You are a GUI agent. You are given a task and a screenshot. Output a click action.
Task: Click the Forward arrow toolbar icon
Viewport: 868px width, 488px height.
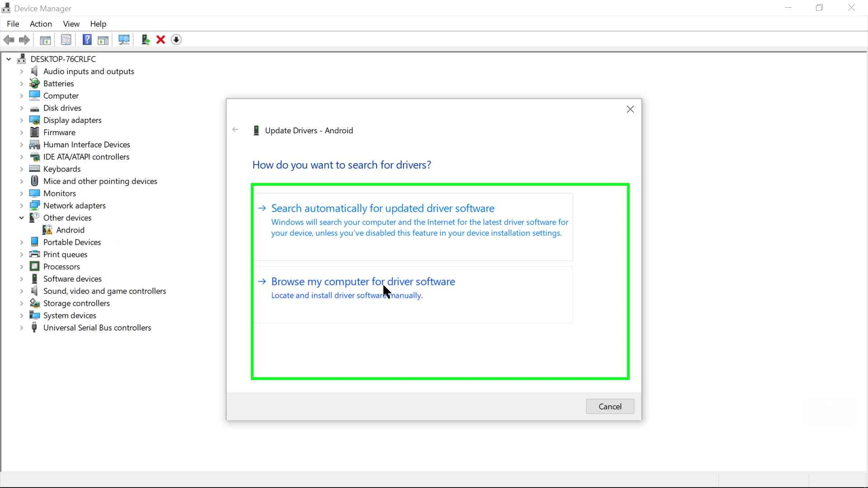24,40
